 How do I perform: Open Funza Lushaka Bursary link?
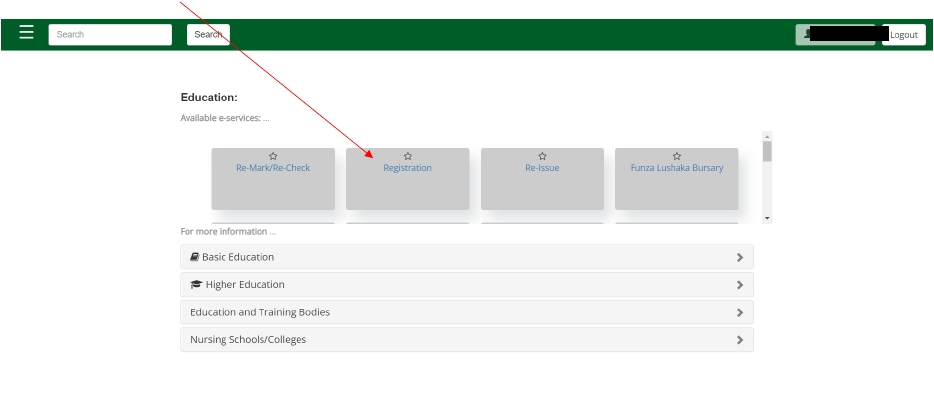(x=677, y=168)
